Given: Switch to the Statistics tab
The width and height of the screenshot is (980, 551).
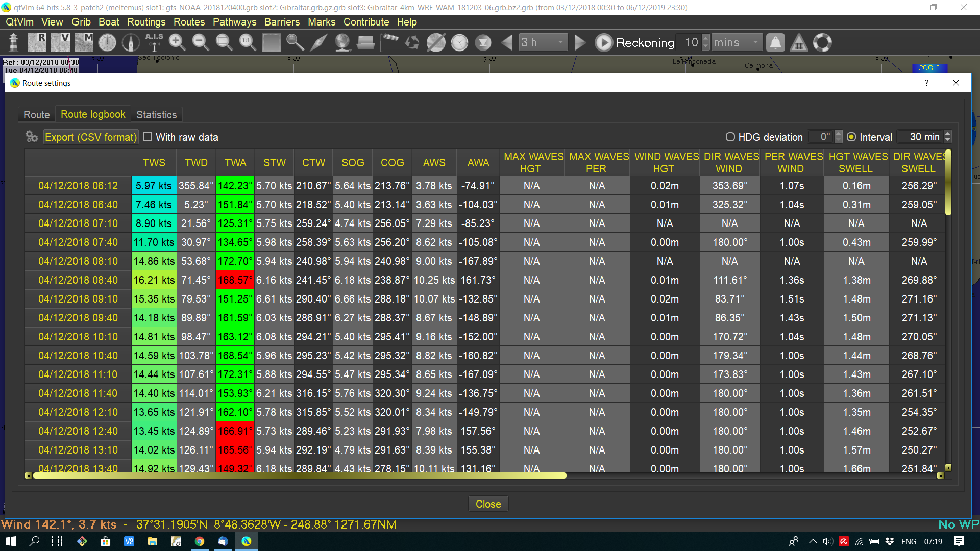Looking at the screenshot, I should (157, 114).
